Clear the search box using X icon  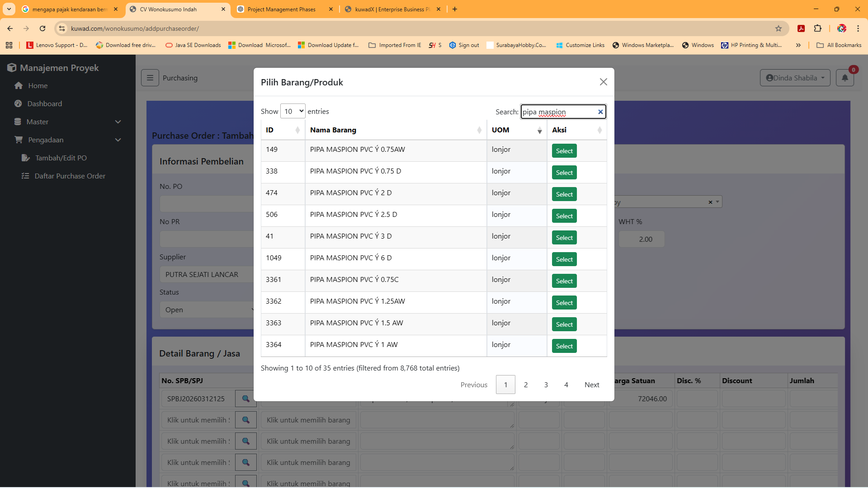[600, 112]
